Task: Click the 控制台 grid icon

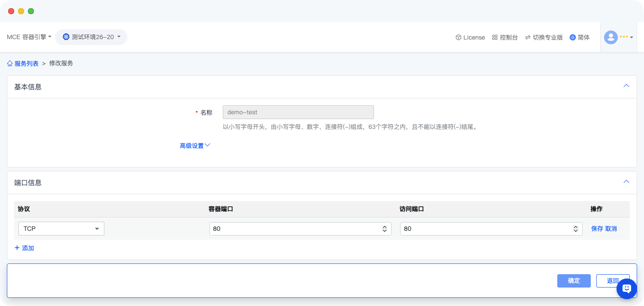Action: coord(495,37)
